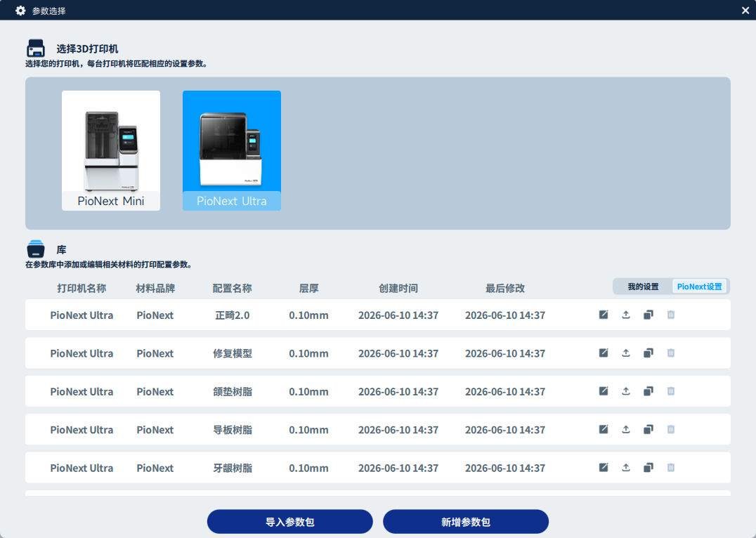Edit the 颌垫树脂 configuration
The image size is (756, 538).
[603, 391]
